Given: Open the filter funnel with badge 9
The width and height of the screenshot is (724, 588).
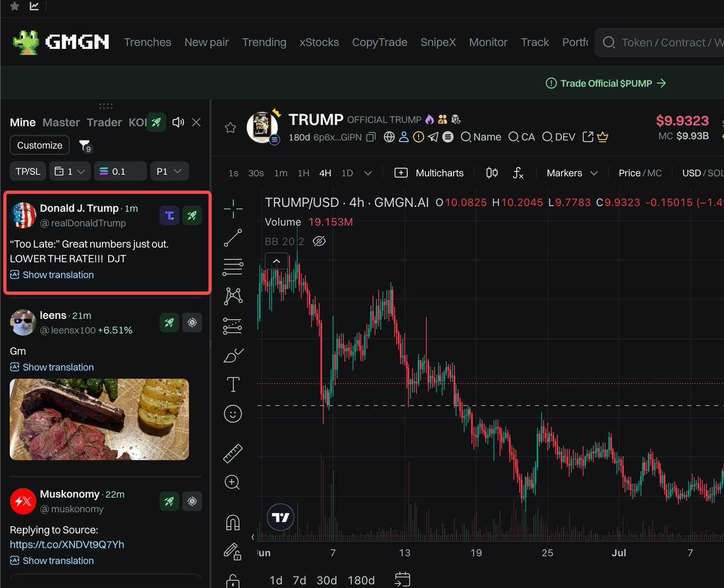Looking at the screenshot, I should 85,146.
